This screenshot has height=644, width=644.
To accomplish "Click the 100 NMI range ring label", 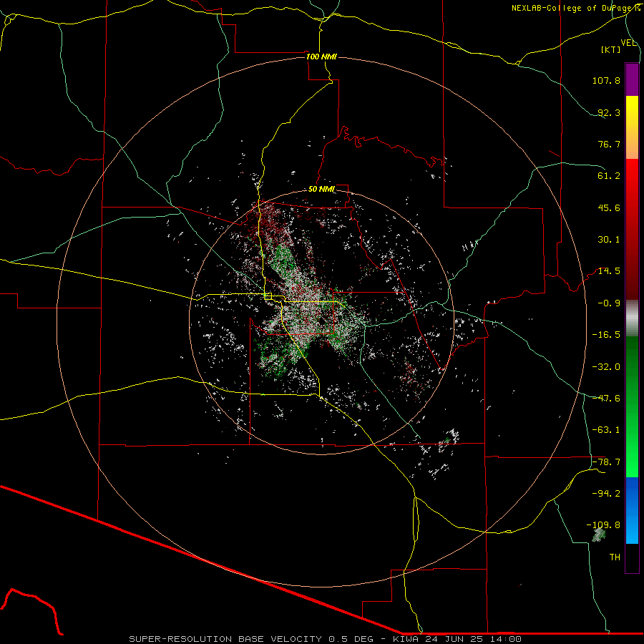I will 321,57.
